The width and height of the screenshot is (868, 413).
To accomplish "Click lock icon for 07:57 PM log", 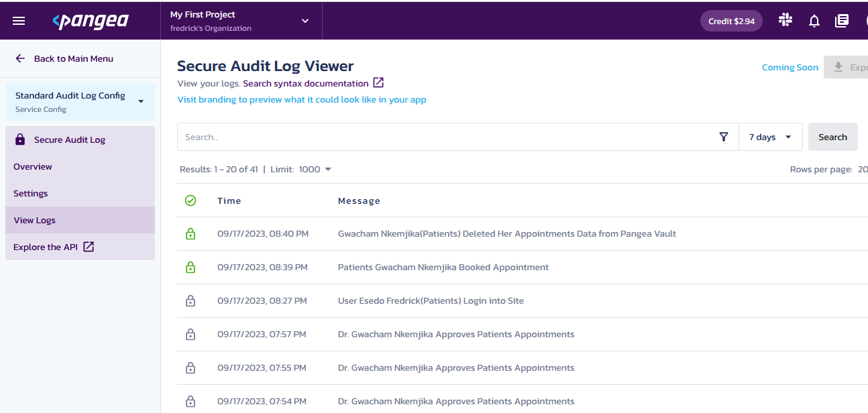I will pos(191,335).
